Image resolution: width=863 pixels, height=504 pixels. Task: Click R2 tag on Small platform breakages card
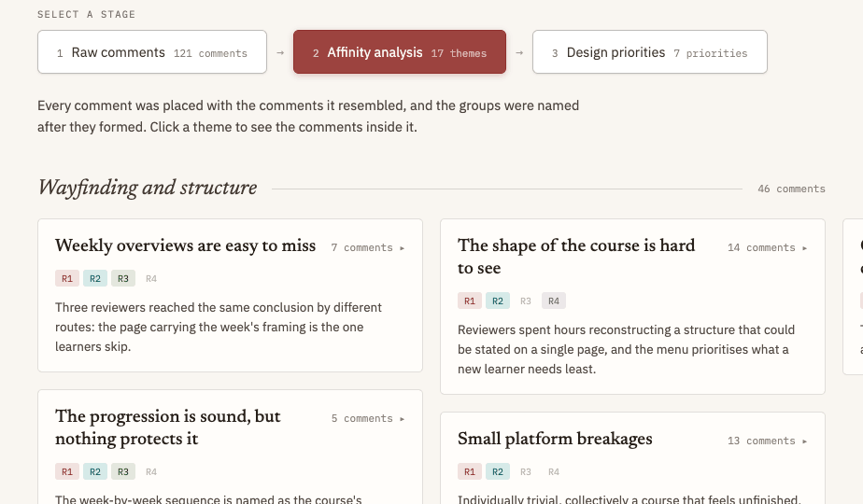(x=498, y=471)
